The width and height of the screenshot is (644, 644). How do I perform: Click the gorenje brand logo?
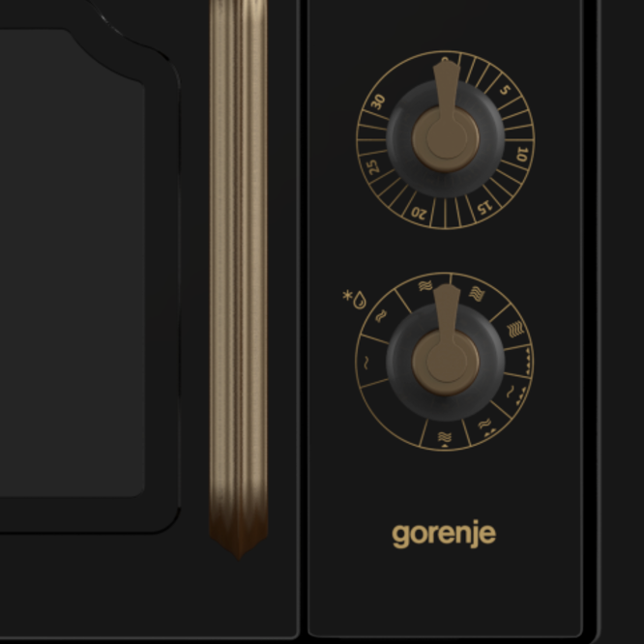click(444, 534)
